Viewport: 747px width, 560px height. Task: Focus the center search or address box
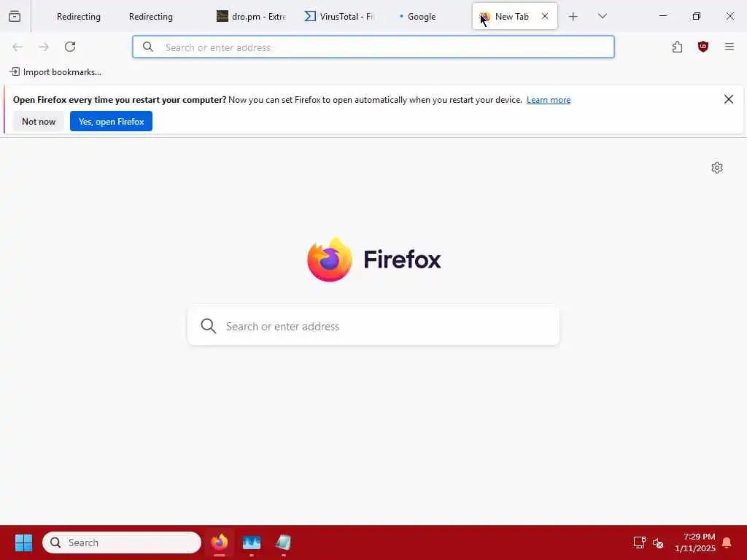tap(373, 326)
